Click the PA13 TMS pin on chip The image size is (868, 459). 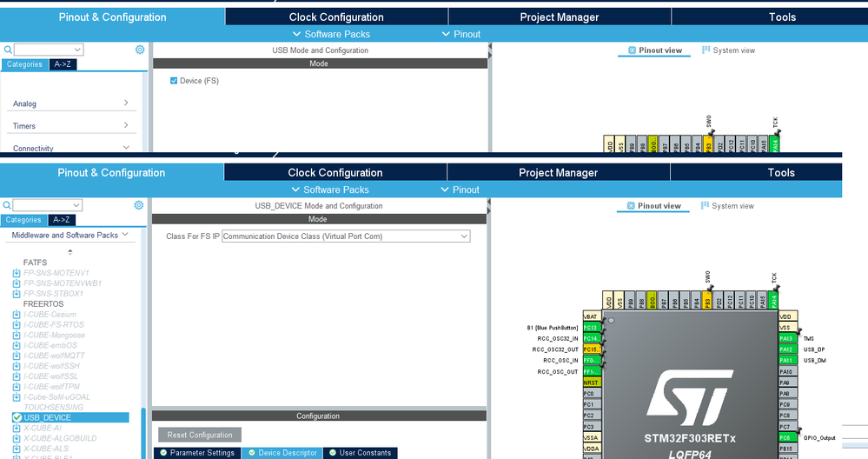[788, 338]
